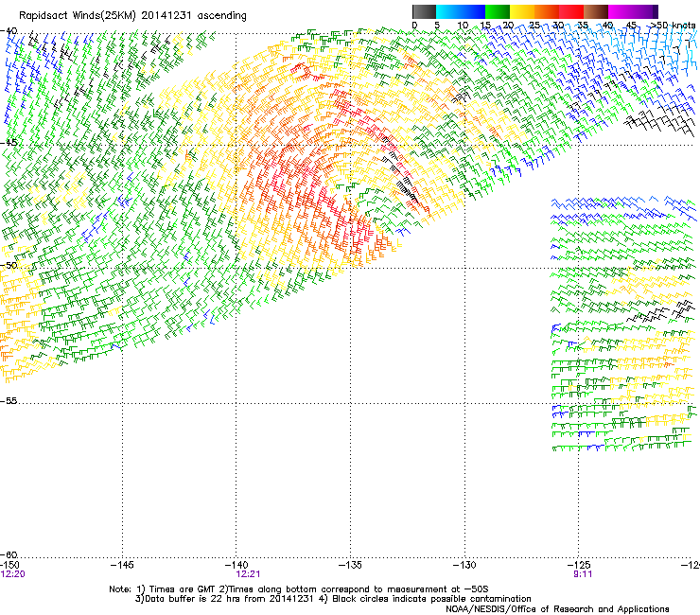Click the purple 12:20 time stamp

[x=12, y=574]
